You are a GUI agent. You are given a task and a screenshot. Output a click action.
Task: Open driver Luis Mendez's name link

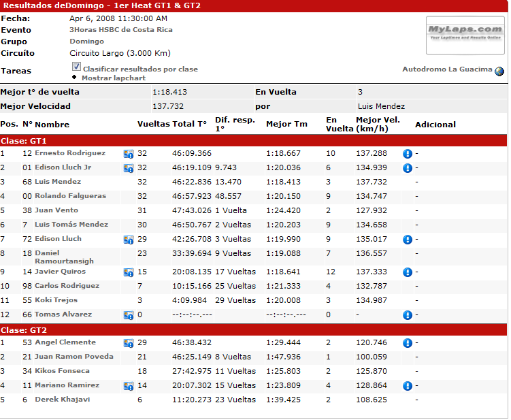click(x=58, y=182)
